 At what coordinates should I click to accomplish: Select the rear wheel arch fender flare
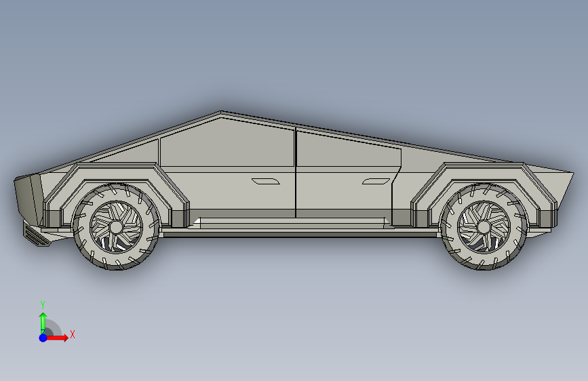tap(484, 171)
